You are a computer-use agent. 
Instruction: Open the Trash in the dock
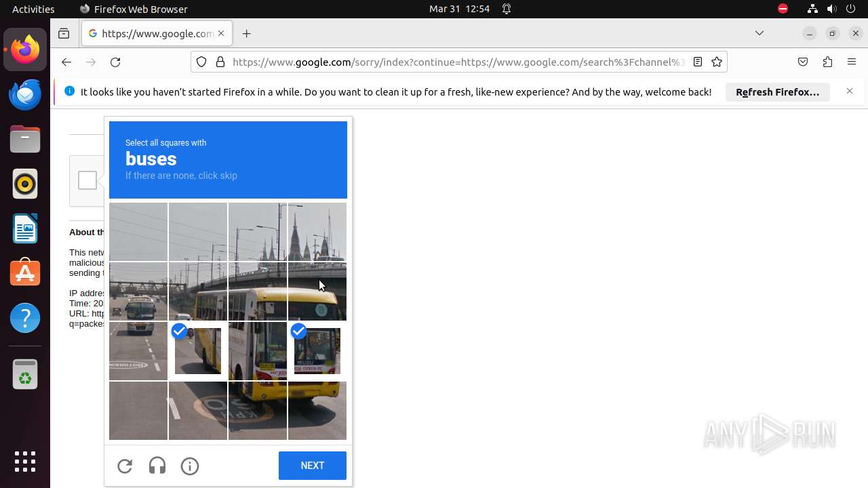[25, 373]
